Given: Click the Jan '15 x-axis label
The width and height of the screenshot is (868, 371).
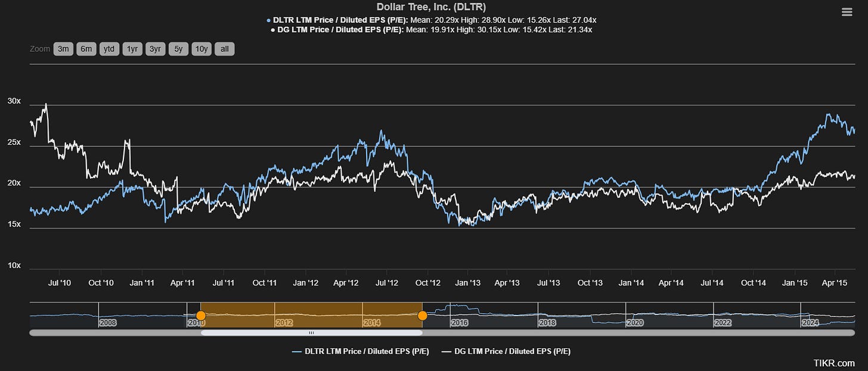Looking at the screenshot, I should point(795,283).
